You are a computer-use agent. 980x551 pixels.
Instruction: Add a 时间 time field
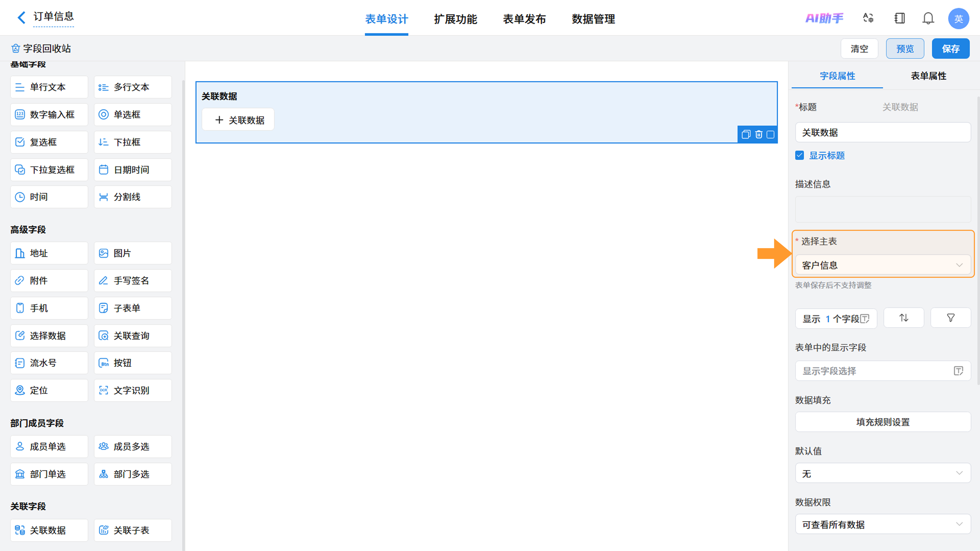click(x=49, y=197)
